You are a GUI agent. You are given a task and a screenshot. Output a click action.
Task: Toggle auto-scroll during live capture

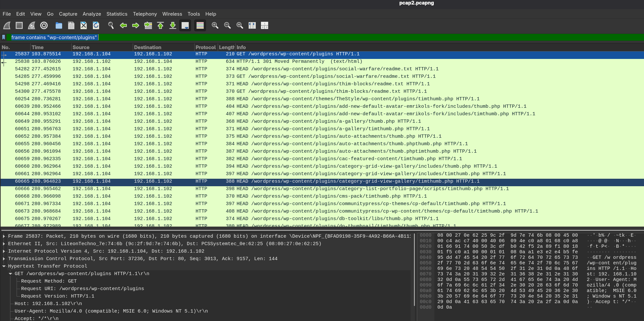185,25
